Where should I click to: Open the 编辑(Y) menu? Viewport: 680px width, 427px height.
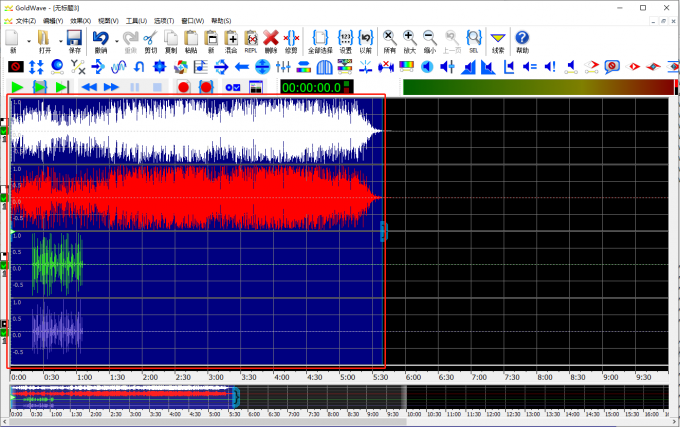[53, 21]
